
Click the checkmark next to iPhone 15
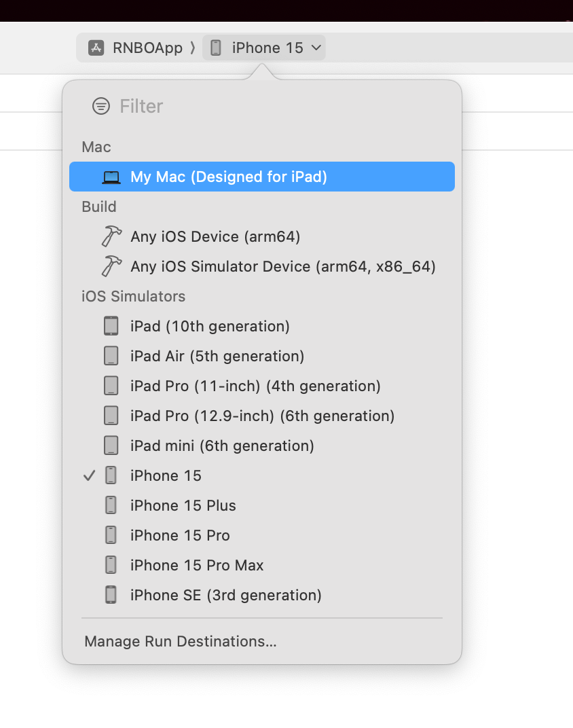[x=89, y=475]
